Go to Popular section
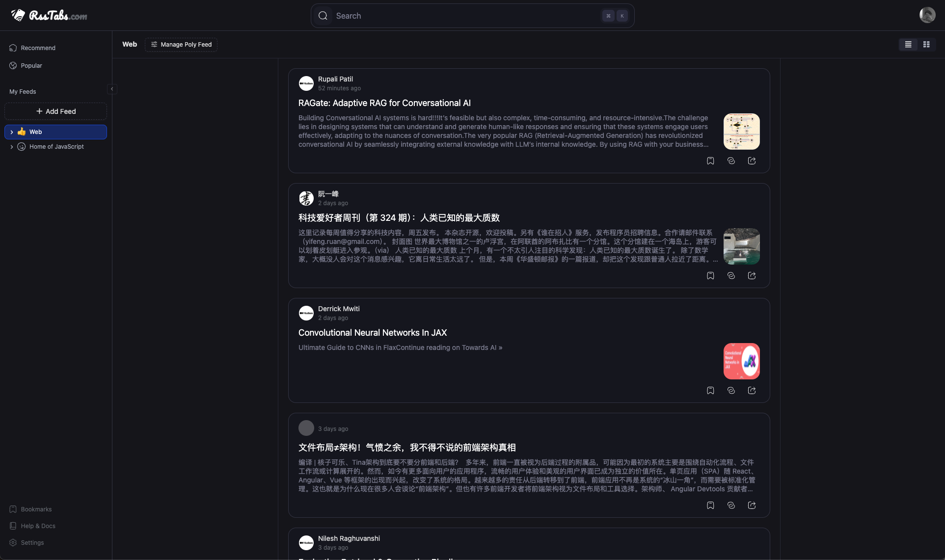This screenshot has height=560, width=945. point(31,66)
